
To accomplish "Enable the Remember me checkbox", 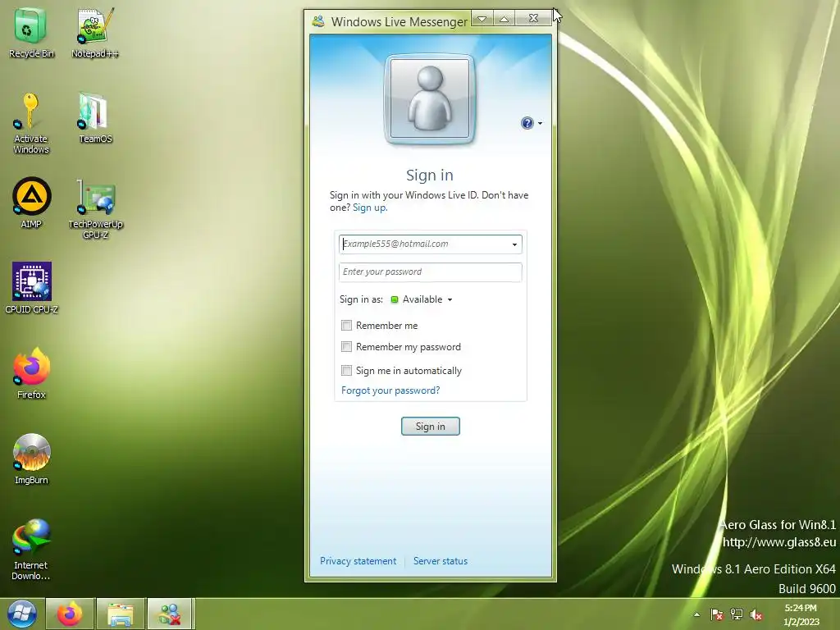I will click(347, 325).
